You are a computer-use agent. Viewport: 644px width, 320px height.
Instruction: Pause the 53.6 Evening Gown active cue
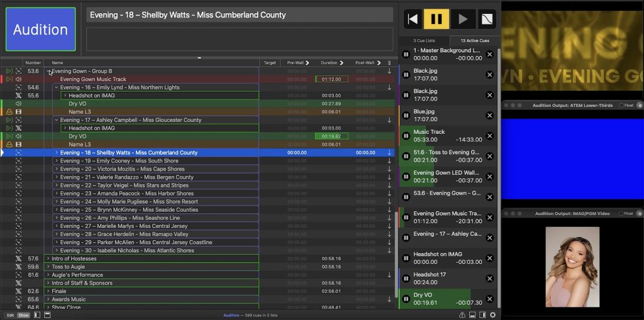pos(406,197)
